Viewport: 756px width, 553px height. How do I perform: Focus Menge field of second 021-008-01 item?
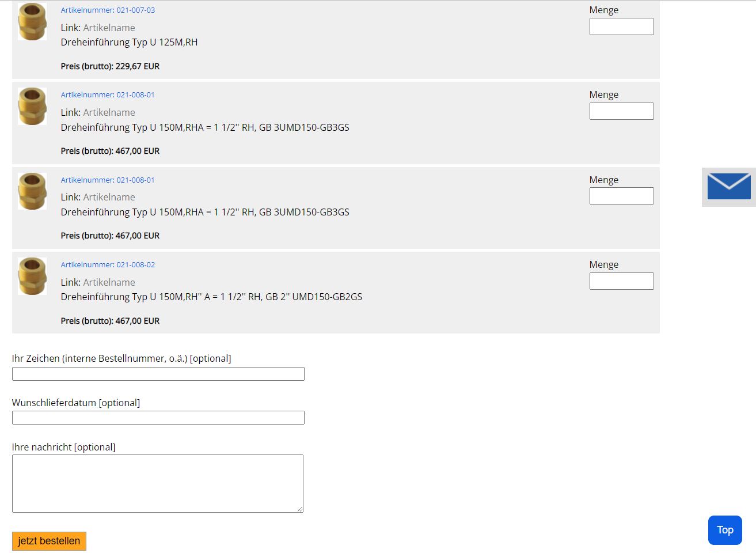[621, 196]
